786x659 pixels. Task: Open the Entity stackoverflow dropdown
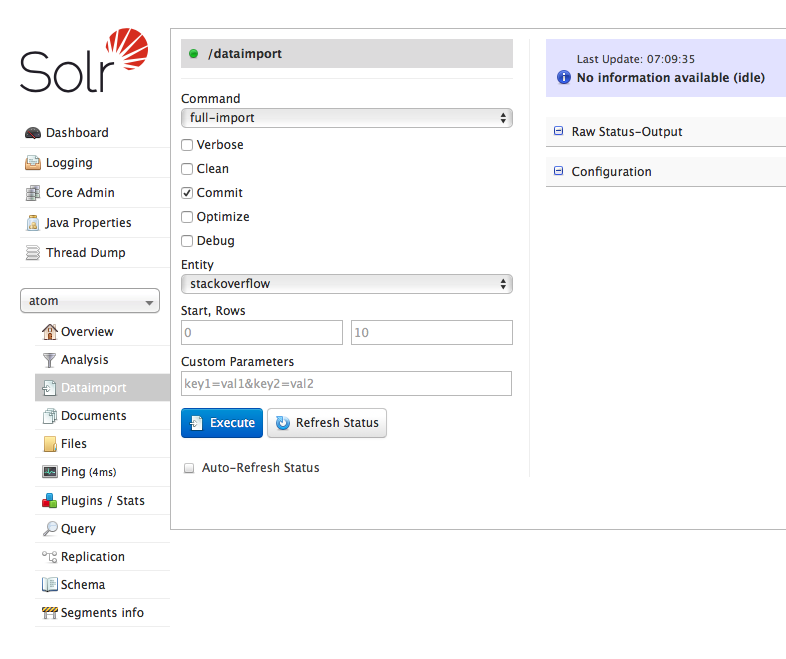346,284
